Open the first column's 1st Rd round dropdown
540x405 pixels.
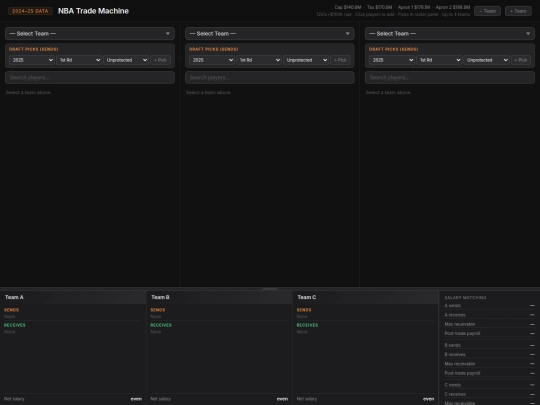79,60
